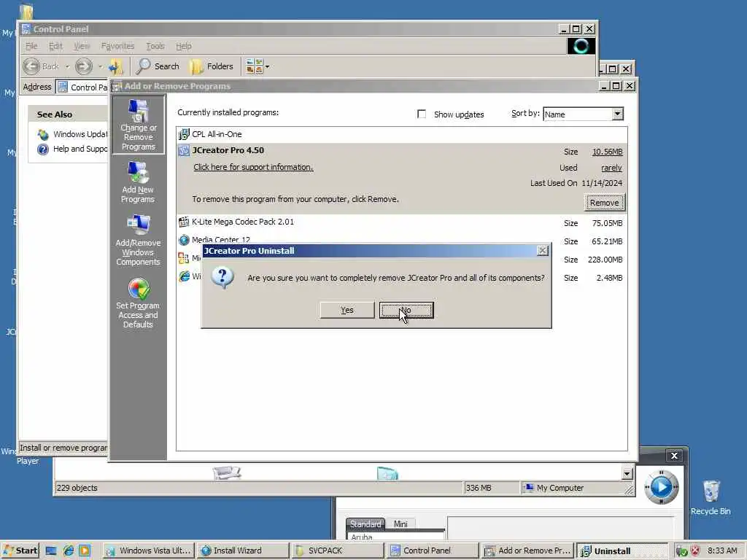Viewport: 747px width, 560px height.
Task: Click the Control Panel address field
Action: [82, 87]
